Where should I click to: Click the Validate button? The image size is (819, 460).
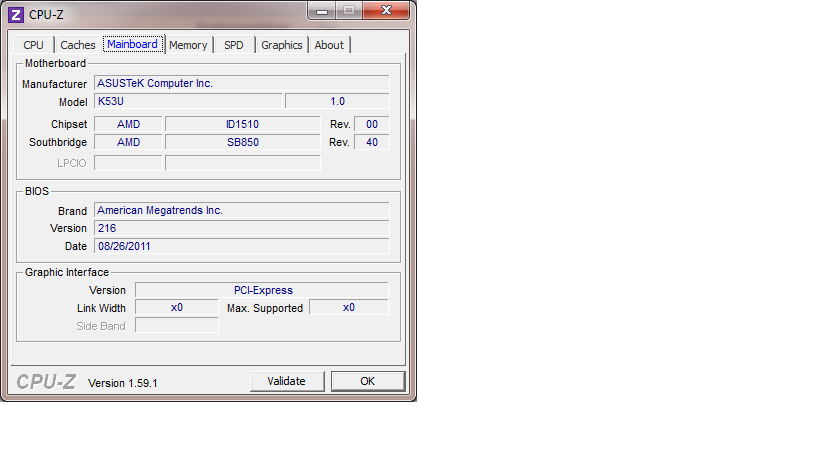coord(287,381)
